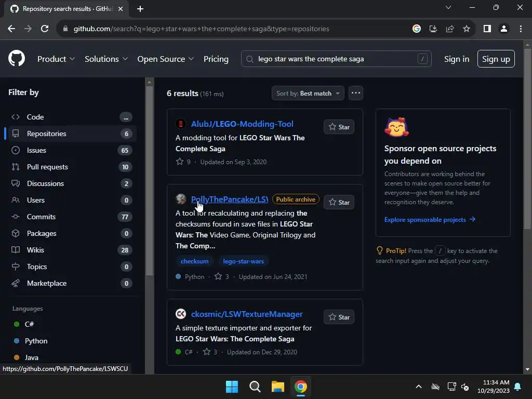This screenshot has width=532, height=399.
Task: Click the filter sidebar scrollbar
Action: click(149, 181)
